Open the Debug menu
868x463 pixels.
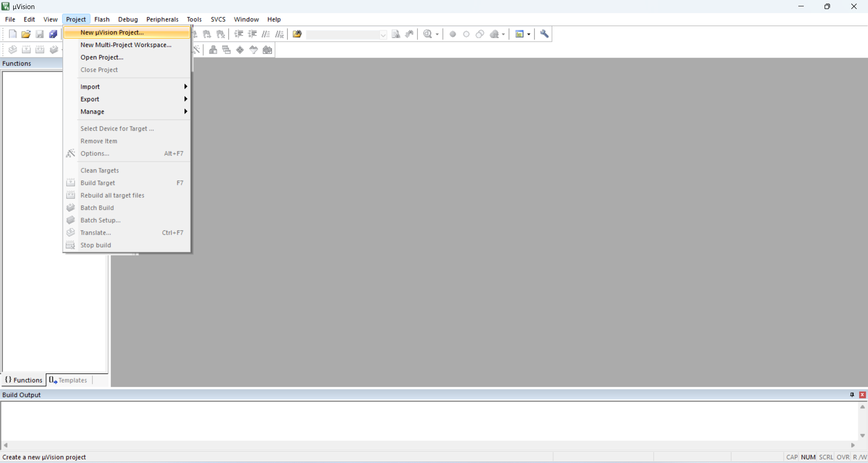128,19
